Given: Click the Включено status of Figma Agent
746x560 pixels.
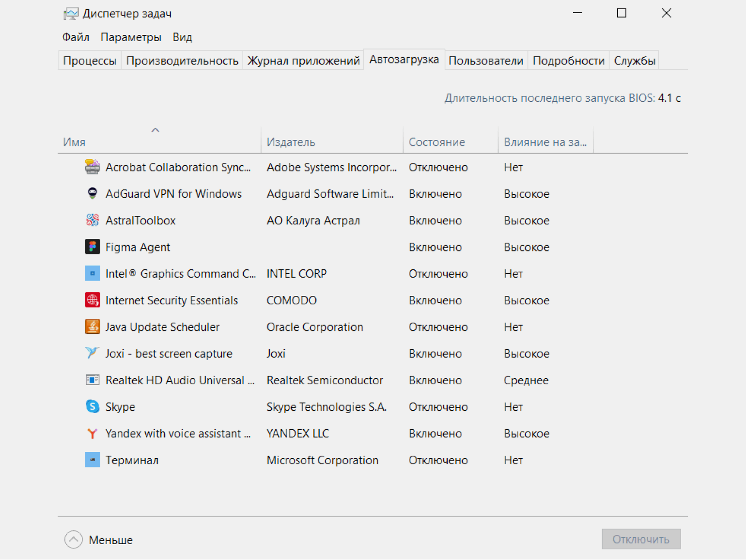Looking at the screenshot, I should tap(435, 247).
